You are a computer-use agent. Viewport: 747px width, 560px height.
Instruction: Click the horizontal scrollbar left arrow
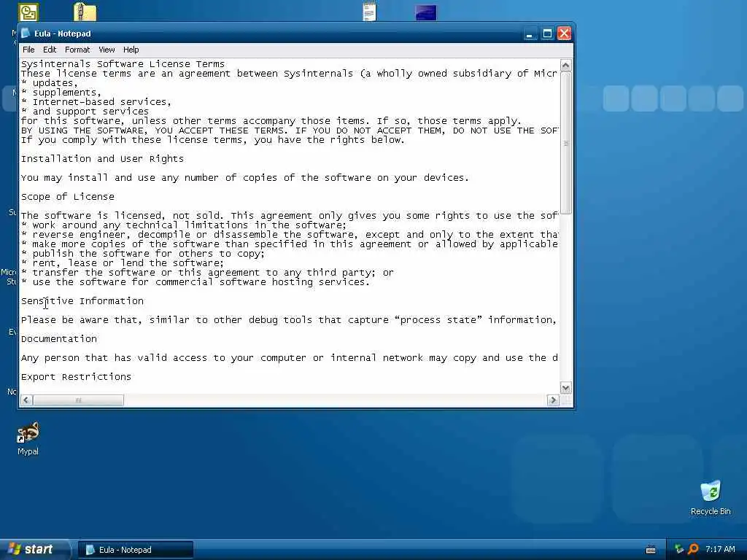click(x=27, y=400)
